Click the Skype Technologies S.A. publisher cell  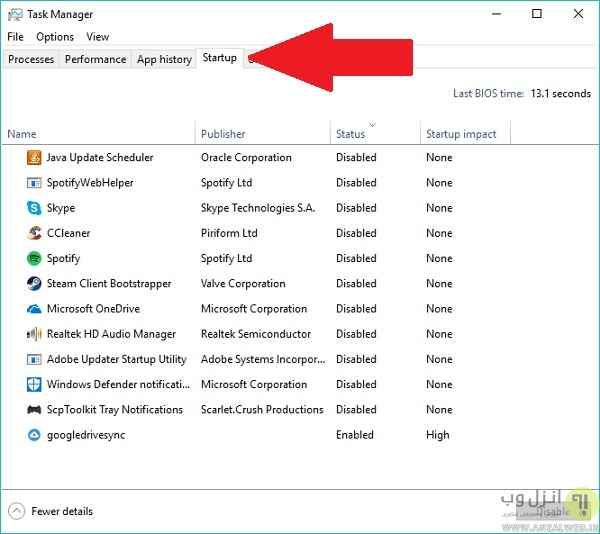pyautogui.click(x=258, y=208)
